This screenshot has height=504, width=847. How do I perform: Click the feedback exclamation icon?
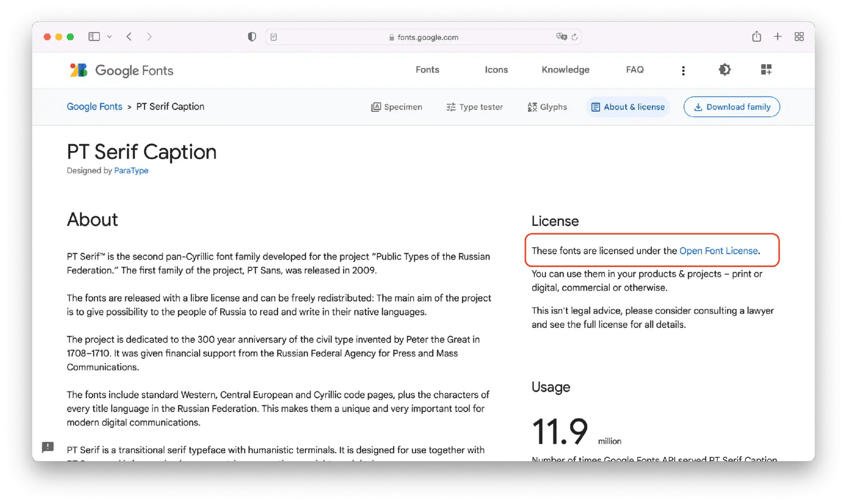pos(48,447)
